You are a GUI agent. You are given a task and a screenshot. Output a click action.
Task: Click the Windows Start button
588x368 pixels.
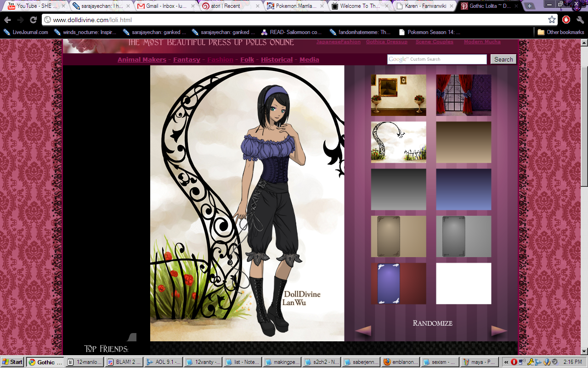tap(12, 362)
